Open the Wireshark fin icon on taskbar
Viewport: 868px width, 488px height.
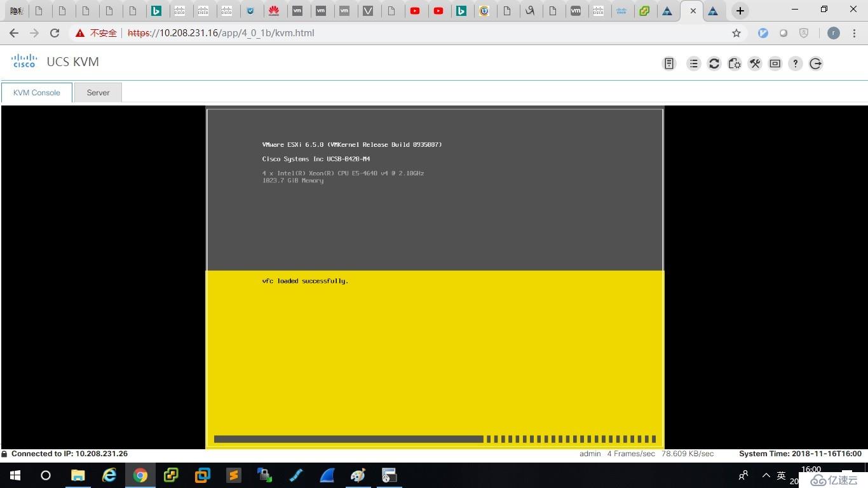[x=327, y=475]
